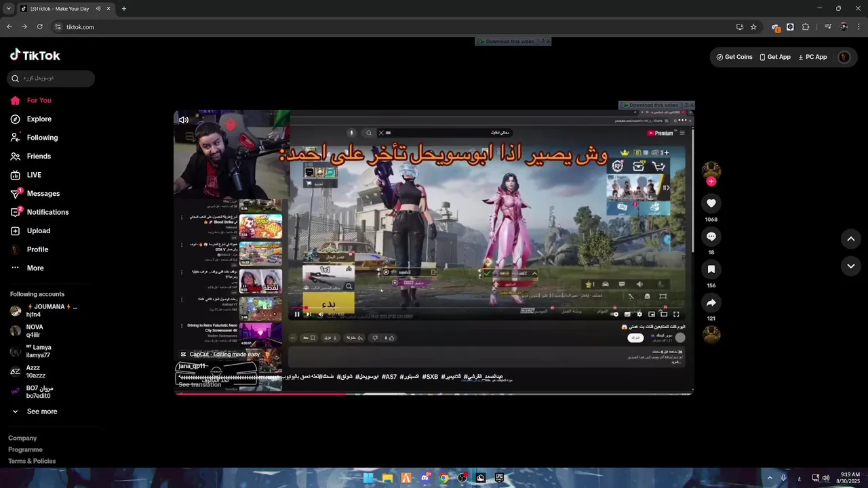Open the More options menu
This screenshot has width=868, height=488.
point(27,268)
